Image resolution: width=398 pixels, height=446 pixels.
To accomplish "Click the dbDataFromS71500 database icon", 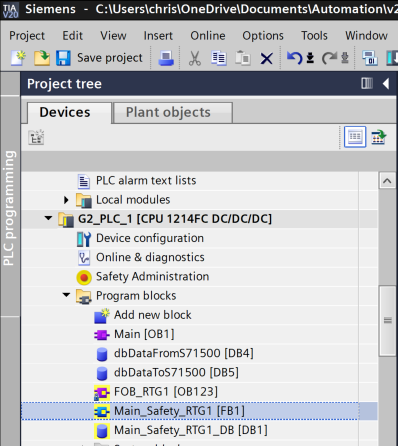I will point(102,354).
